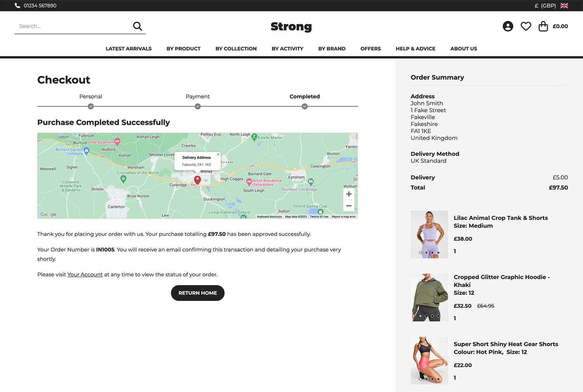The image size is (583, 392).
Task: Click Report a map error link
Action: tap(344, 217)
